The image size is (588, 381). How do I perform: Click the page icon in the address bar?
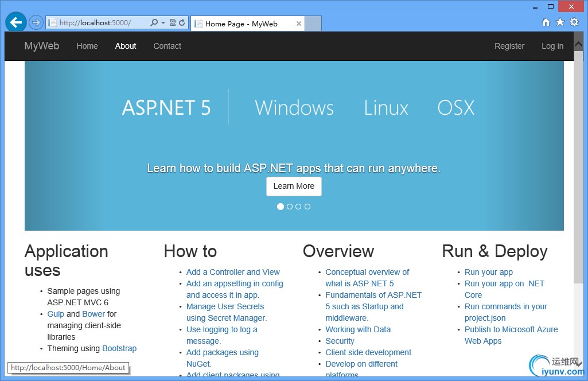52,22
